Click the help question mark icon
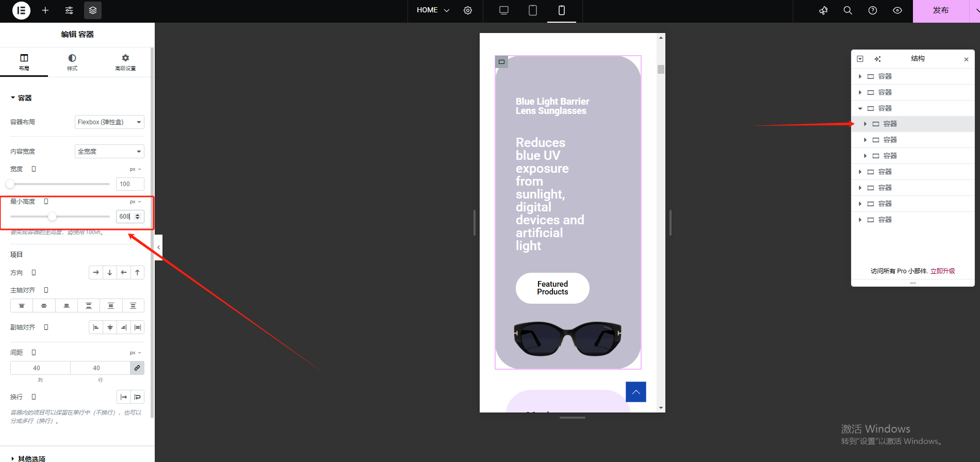The width and height of the screenshot is (980, 462). coord(873,10)
